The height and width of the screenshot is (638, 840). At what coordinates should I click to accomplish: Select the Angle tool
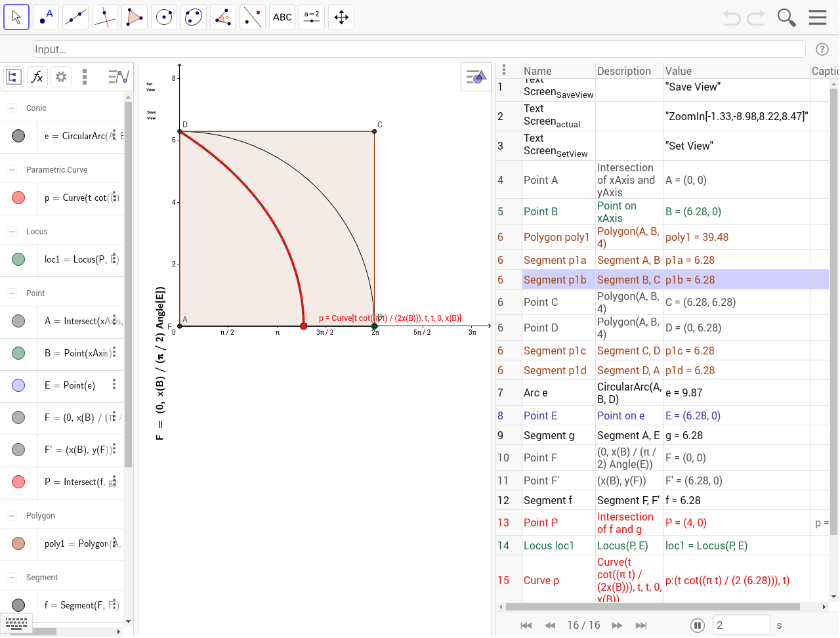pos(223,17)
